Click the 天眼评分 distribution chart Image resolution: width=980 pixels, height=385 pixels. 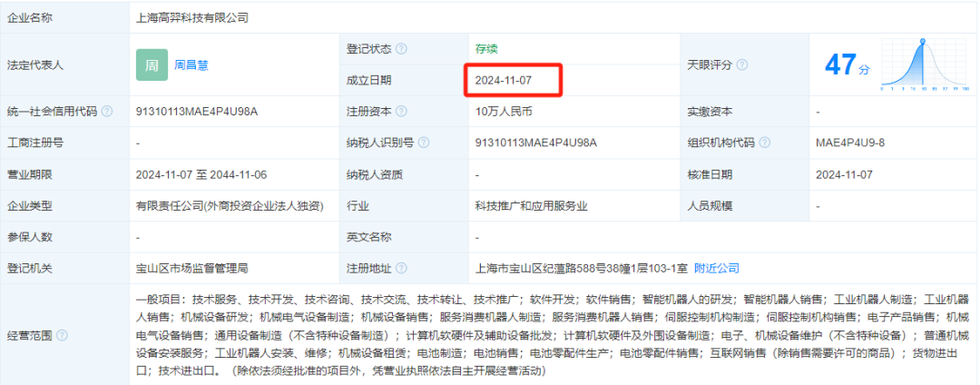926,65
